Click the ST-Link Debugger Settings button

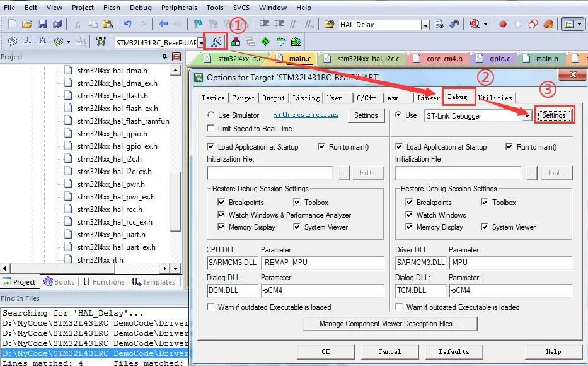pyautogui.click(x=554, y=115)
